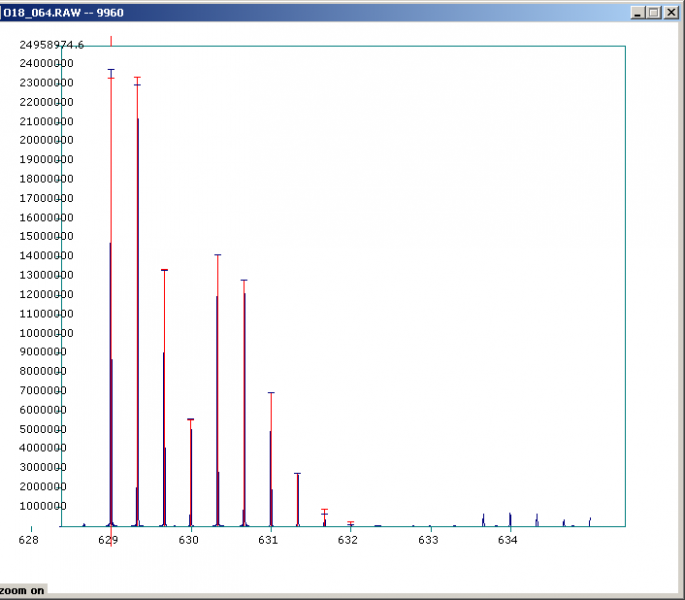685x600 pixels.
Task: Select the second peak near 629.3
Action: click(x=138, y=300)
